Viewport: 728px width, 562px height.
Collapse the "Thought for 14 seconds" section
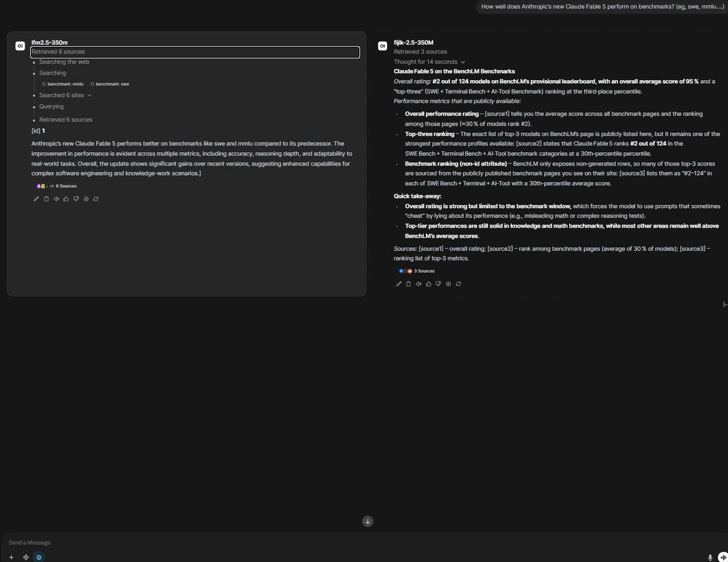[x=430, y=62]
